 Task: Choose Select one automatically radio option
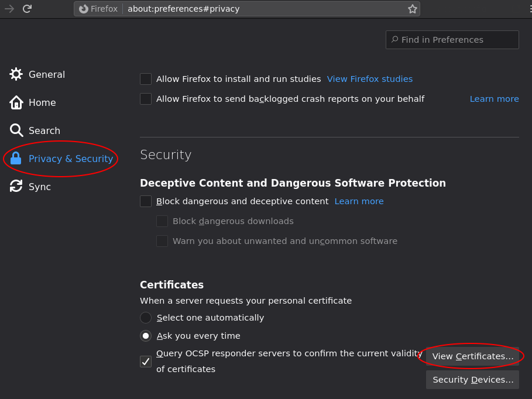(x=146, y=318)
